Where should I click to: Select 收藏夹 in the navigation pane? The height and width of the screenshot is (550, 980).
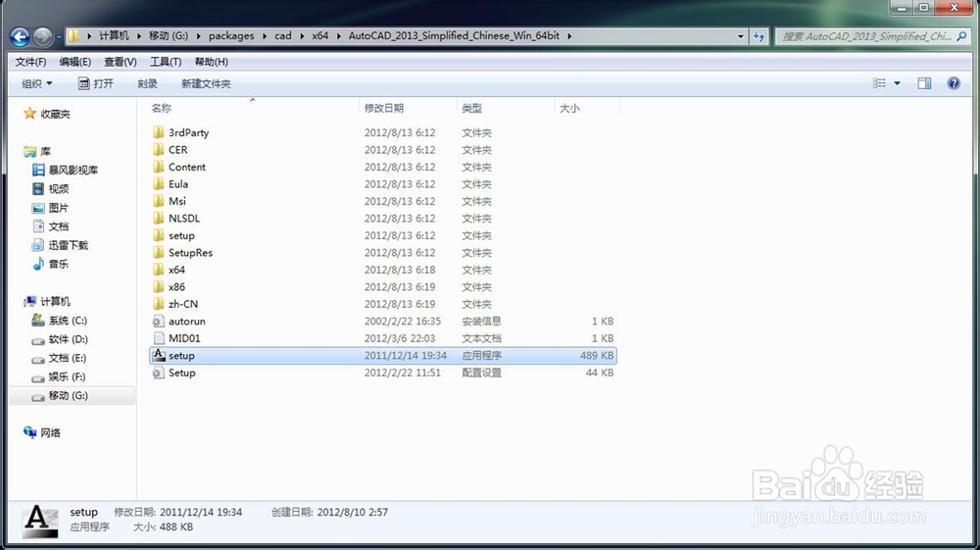[x=47, y=114]
